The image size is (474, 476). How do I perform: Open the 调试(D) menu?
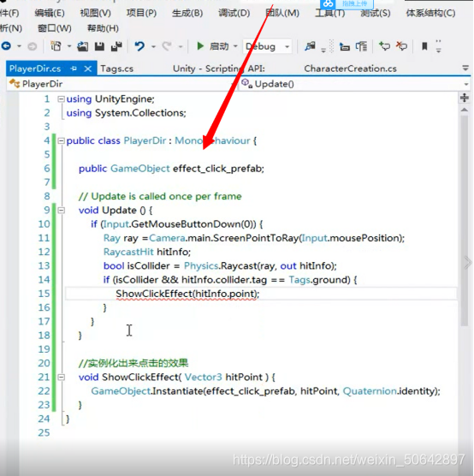click(234, 13)
